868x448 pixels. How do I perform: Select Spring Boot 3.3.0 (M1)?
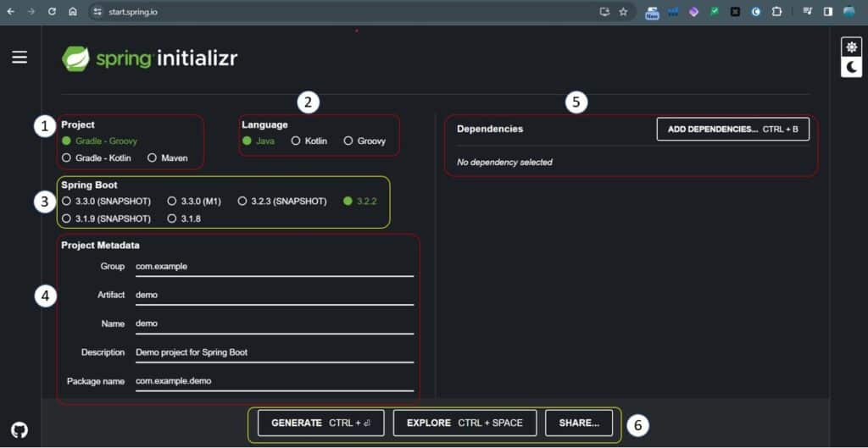194,202
